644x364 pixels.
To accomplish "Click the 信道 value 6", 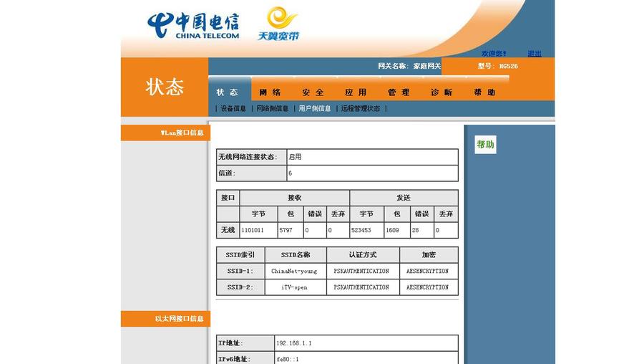I will tap(290, 173).
